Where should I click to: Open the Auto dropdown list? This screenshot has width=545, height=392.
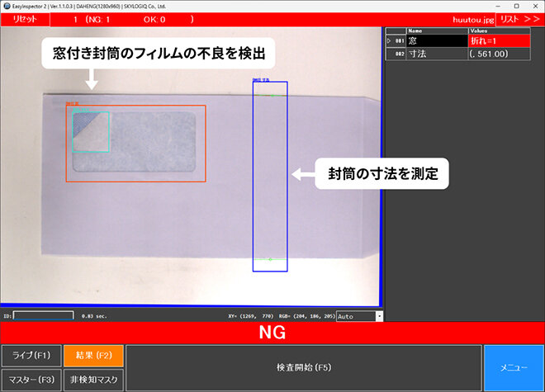[x=380, y=316]
